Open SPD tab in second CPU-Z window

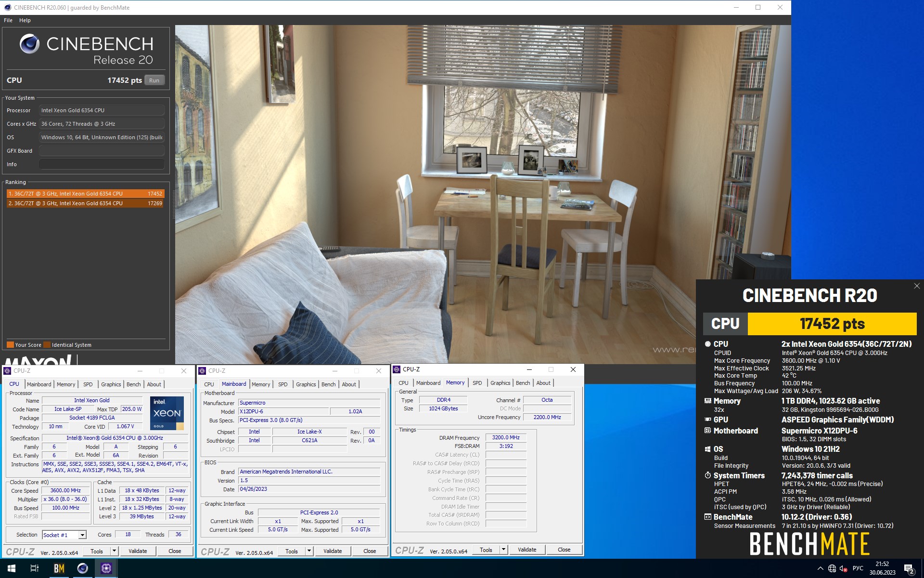[x=282, y=384]
